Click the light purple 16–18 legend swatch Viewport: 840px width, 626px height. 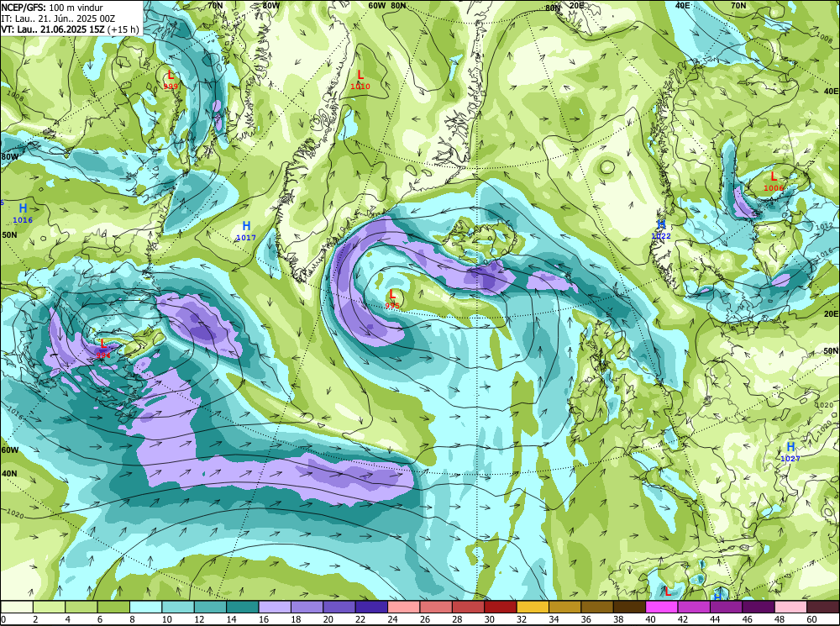275,607
